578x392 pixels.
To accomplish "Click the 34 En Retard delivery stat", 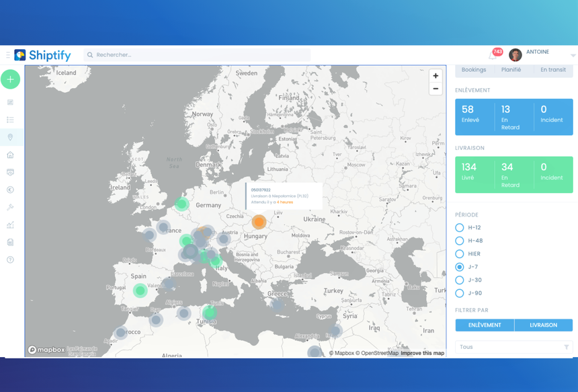I will pos(514,174).
